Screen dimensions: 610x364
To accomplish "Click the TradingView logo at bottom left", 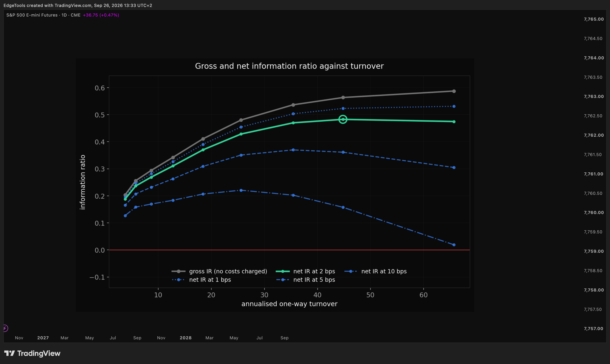I will pos(32,353).
